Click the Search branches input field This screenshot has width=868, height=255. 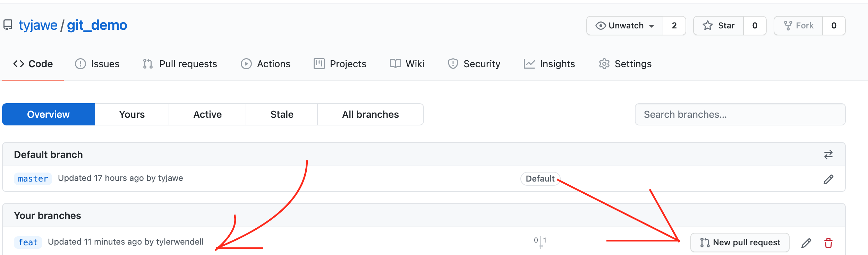coord(740,114)
